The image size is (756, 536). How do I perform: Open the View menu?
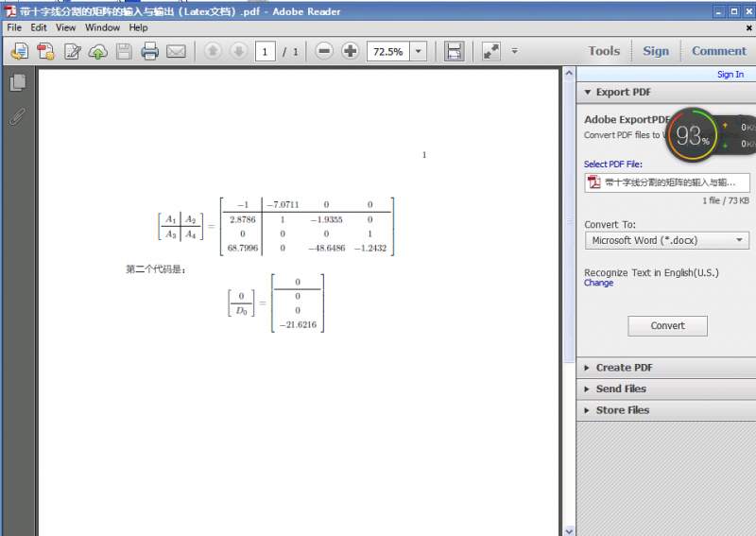[x=65, y=27]
